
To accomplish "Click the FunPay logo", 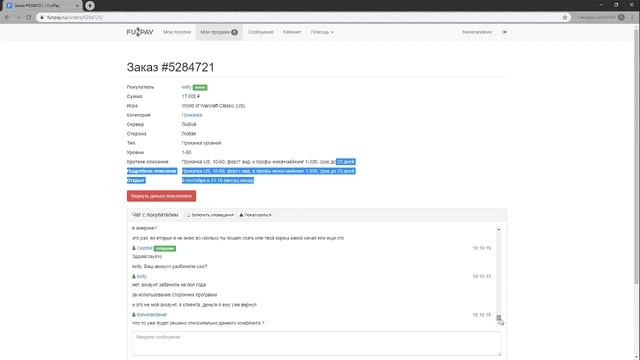I will [140, 32].
